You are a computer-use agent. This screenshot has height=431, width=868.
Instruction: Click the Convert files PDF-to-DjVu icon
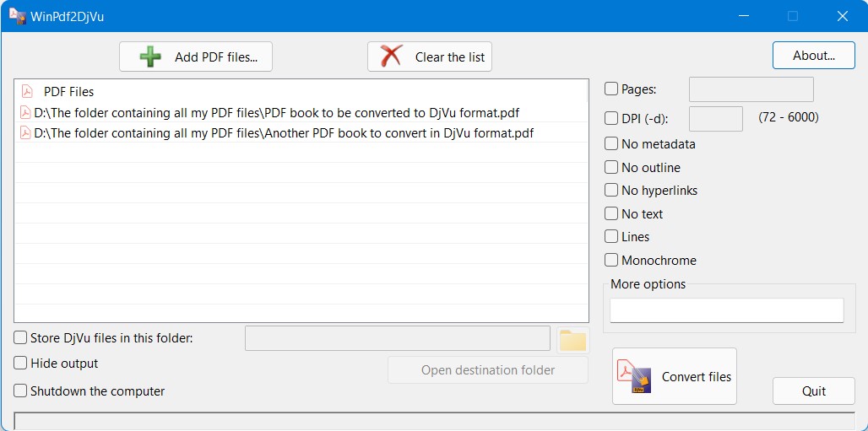633,376
